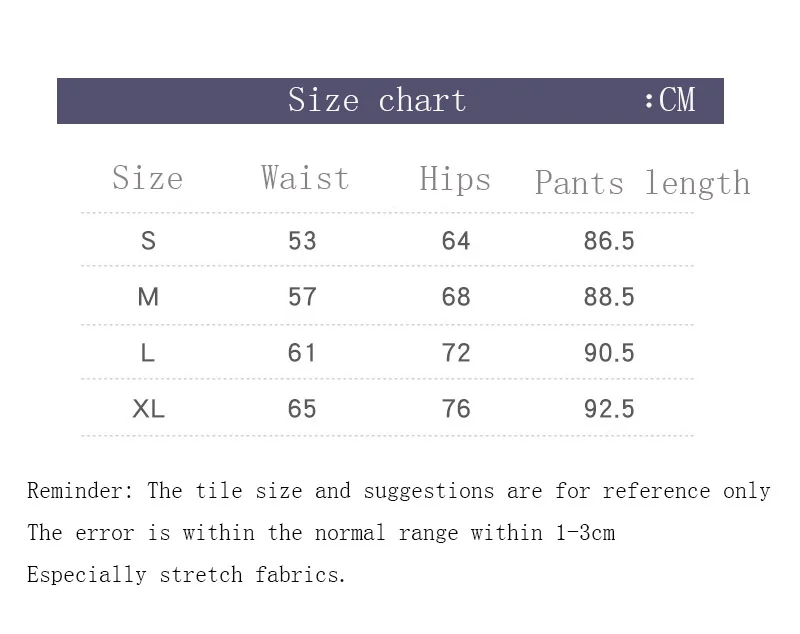Image resolution: width=800 pixels, height=634 pixels.
Task: Select the Pants length column header
Action: point(643,183)
